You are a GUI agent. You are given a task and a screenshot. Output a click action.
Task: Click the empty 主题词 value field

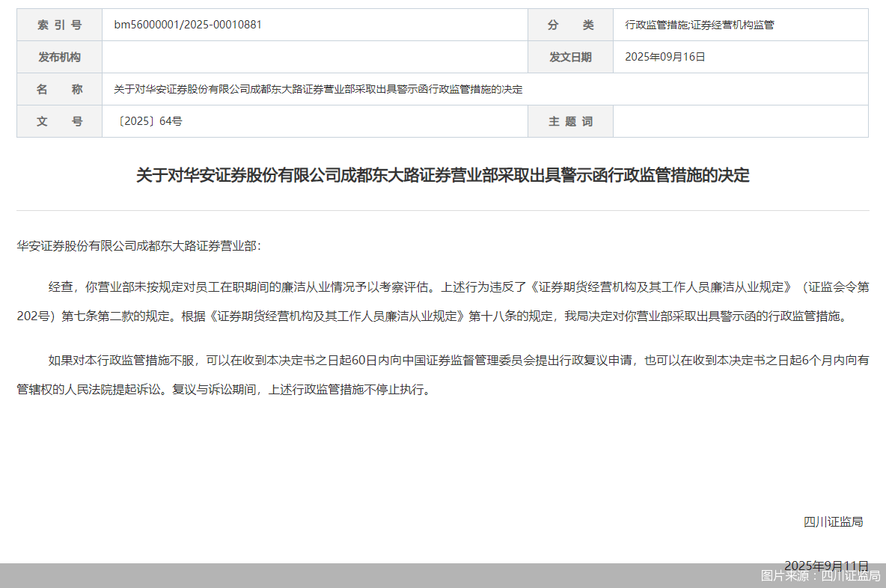[x=741, y=120]
